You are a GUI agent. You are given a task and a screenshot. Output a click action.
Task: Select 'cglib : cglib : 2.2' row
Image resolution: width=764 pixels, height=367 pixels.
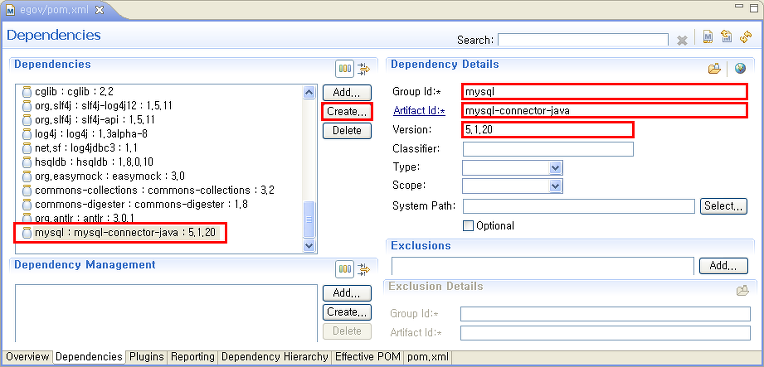pyautogui.click(x=68, y=91)
